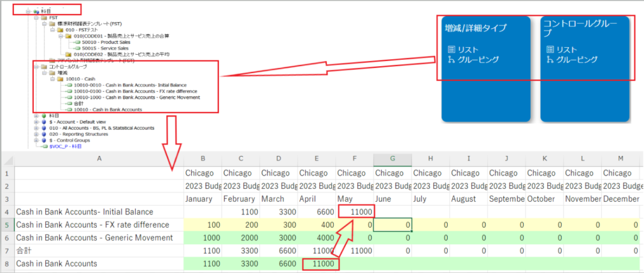Select 10010-0100 FX rate difference tree item
The width and height of the screenshot is (644, 273).
125,91
